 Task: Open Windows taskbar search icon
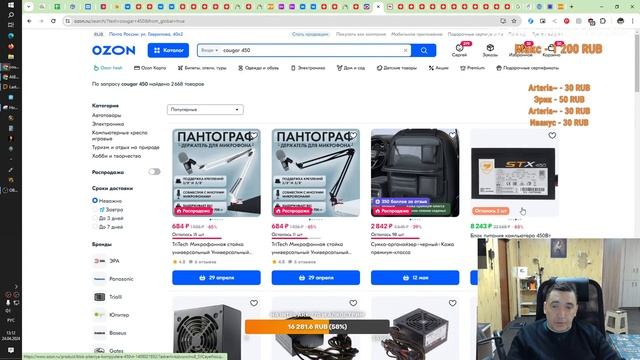[x=11, y=15]
